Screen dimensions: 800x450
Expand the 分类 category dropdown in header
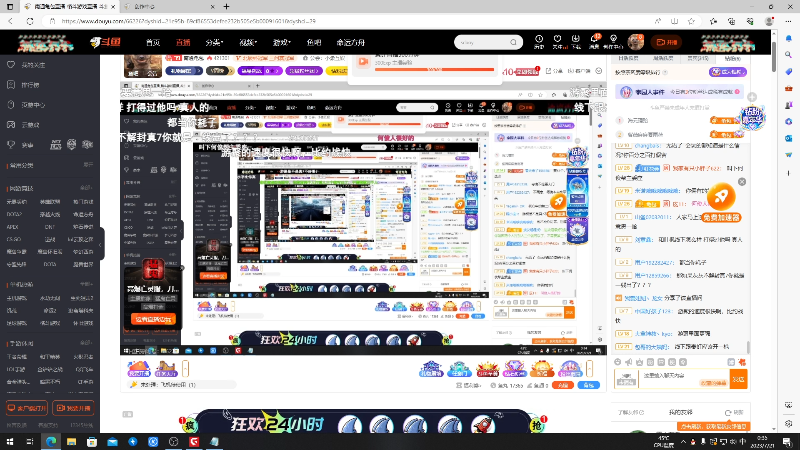pos(214,42)
